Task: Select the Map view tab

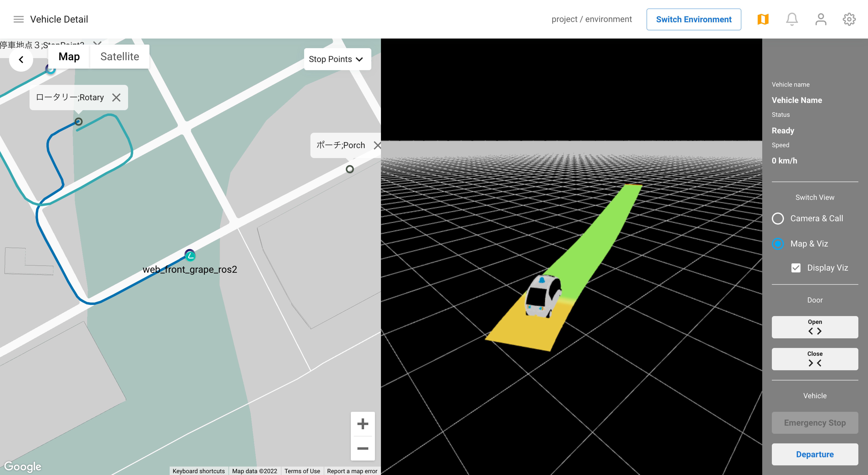Action: (69, 57)
